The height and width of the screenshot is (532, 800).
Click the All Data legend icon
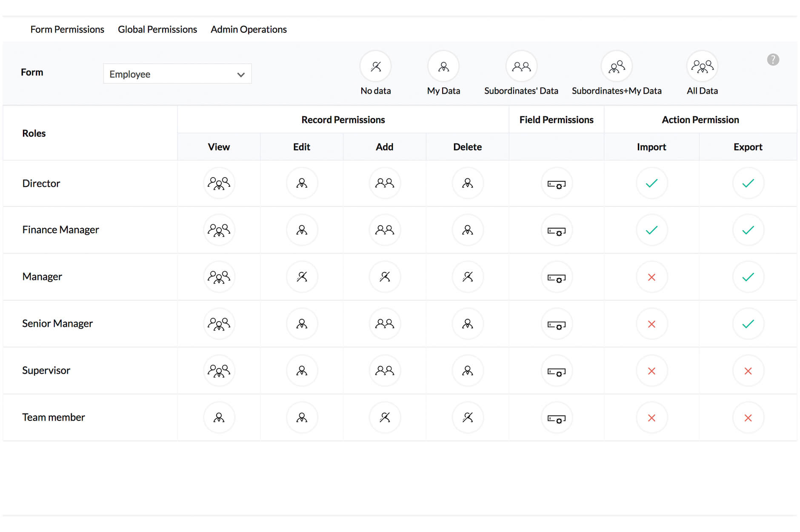pyautogui.click(x=702, y=66)
